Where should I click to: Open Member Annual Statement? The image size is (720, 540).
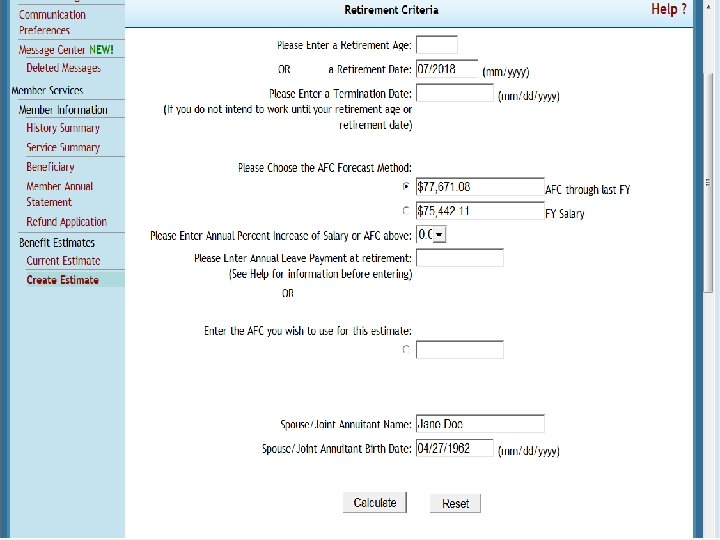pos(59,194)
